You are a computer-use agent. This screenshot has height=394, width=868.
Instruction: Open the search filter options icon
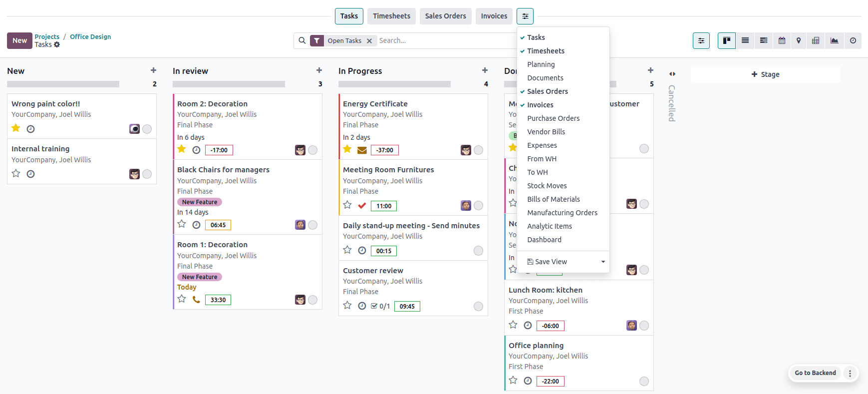point(316,40)
